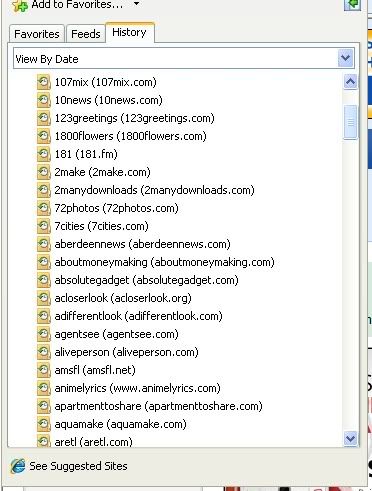
Task: Open the aliveperson (aliveperson.com) entry
Action: (x=126, y=352)
